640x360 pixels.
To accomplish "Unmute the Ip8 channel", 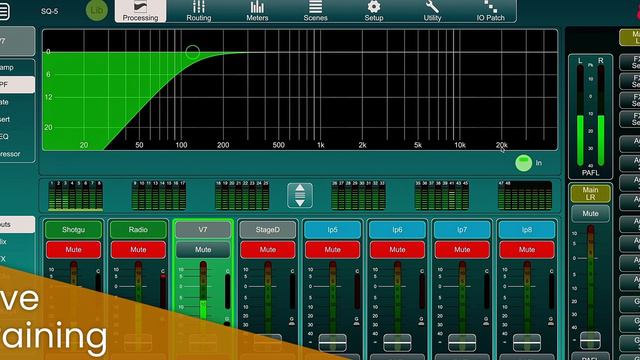I will tap(527, 250).
